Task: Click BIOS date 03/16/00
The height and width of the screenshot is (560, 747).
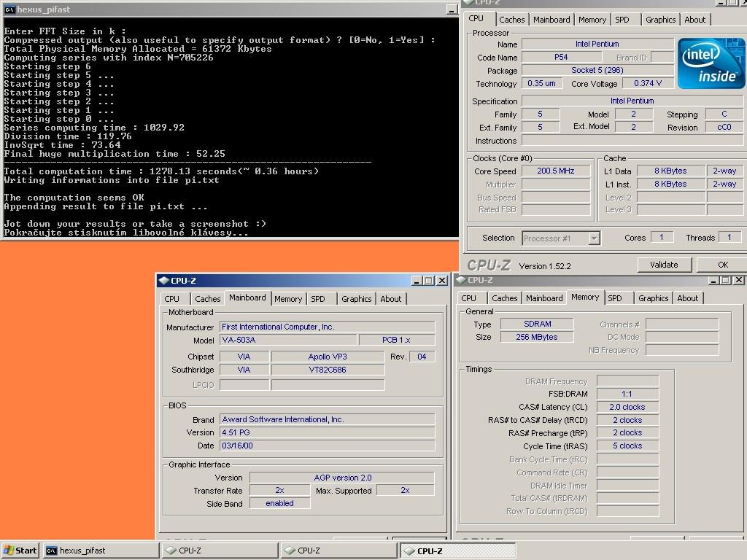Action: pyautogui.click(x=328, y=446)
